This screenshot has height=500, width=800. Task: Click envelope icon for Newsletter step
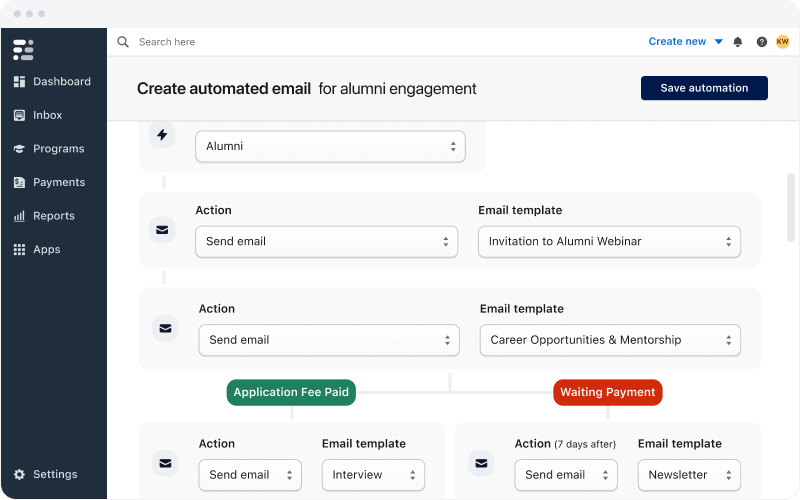point(481,463)
